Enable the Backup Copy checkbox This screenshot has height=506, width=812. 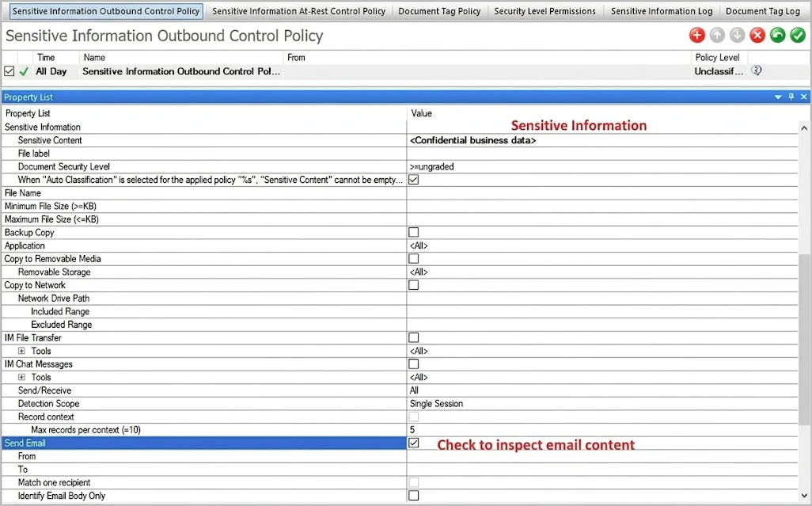coord(413,232)
